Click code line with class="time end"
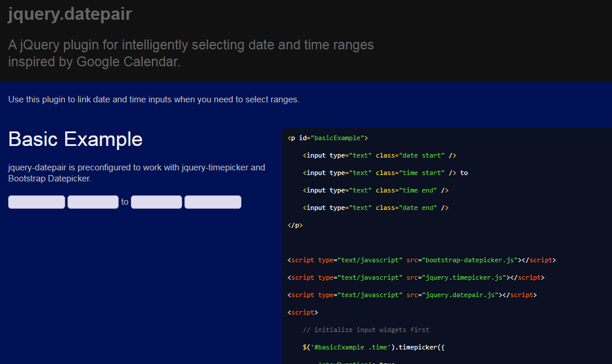Image resolution: width=612 pixels, height=364 pixels. pos(375,190)
